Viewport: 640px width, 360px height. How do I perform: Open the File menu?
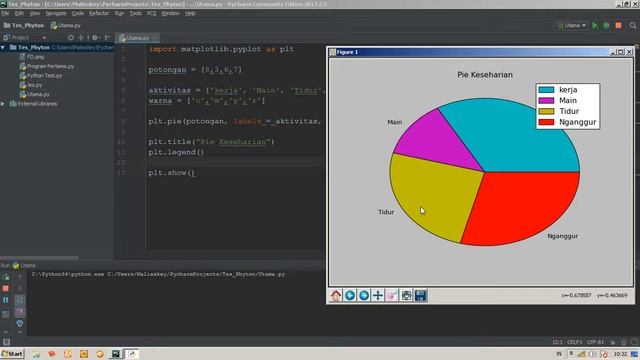5,13
